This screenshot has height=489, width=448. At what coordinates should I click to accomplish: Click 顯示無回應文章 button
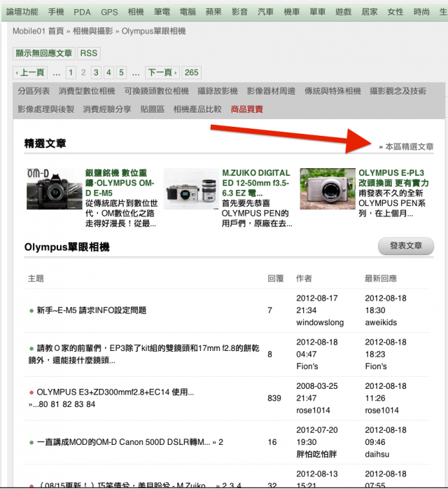[x=44, y=53]
